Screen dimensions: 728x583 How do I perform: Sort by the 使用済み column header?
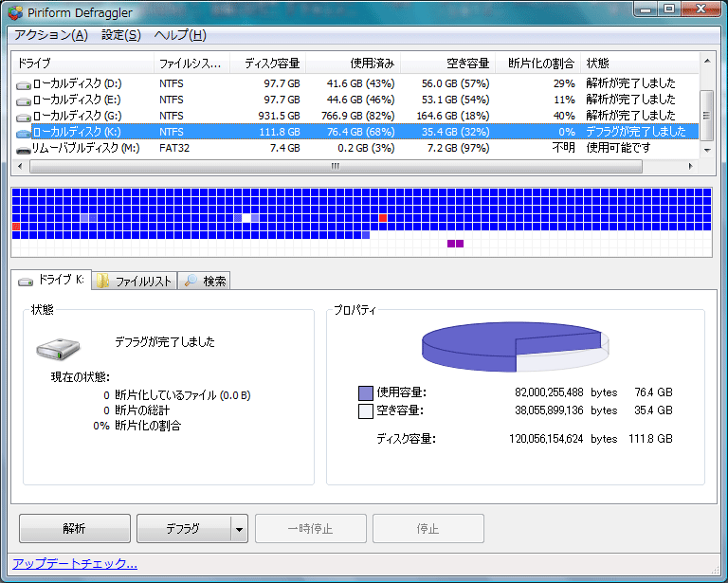pos(354,64)
